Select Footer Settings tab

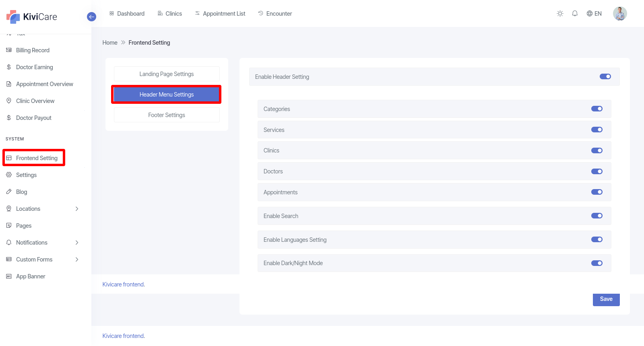167,115
